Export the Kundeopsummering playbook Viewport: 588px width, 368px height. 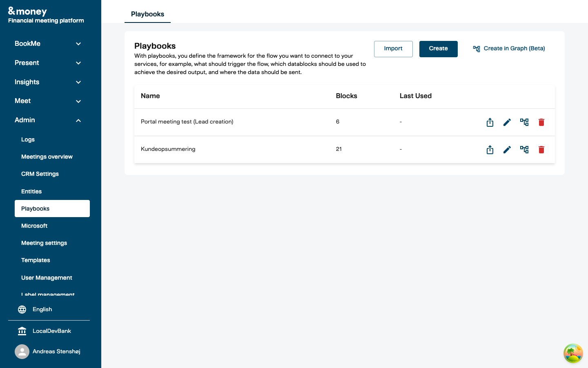490,150
